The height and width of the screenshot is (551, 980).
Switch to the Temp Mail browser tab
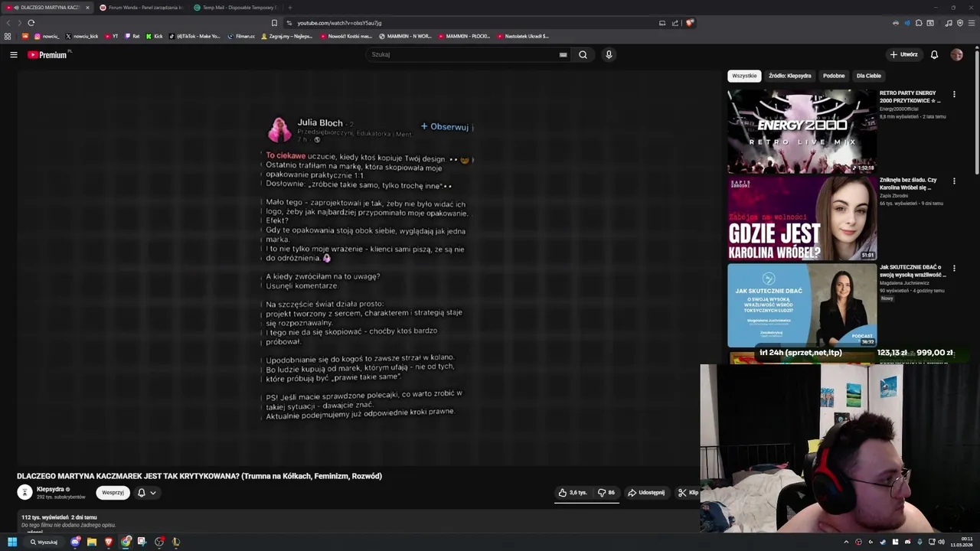[234, 8]
